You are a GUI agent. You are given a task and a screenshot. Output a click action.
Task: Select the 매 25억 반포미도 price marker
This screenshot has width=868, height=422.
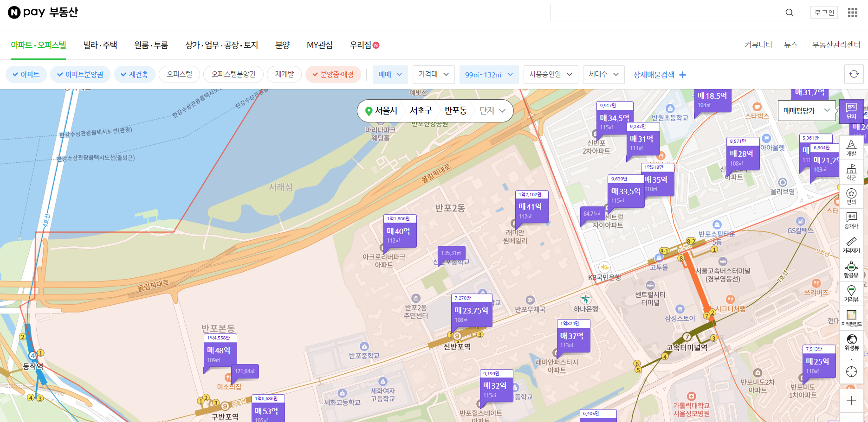tap(819, 362)
